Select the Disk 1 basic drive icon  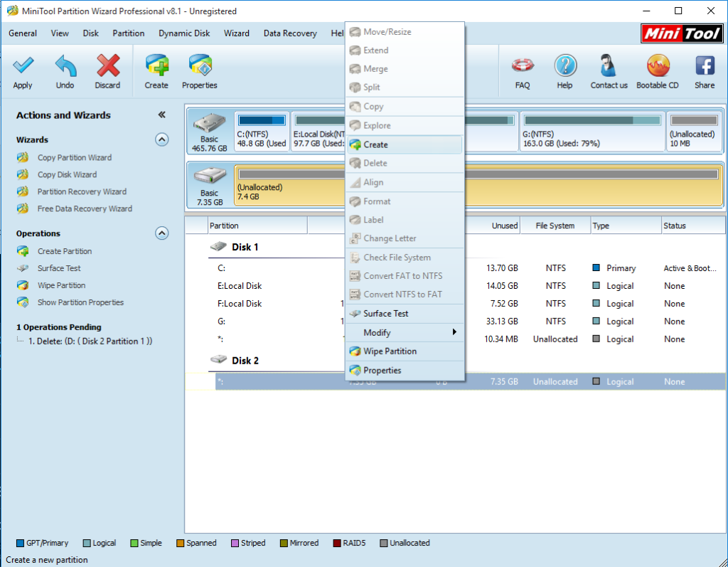tap(210, 123)
